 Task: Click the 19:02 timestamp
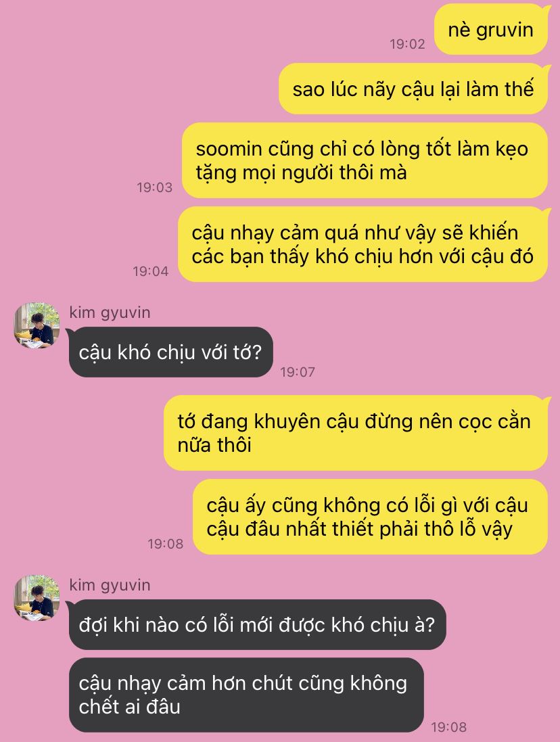tap(407, 44)
